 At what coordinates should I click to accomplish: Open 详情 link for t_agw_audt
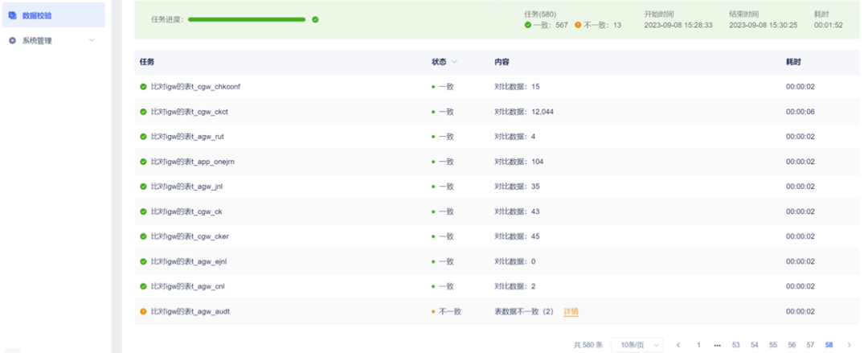coord(571,311)
